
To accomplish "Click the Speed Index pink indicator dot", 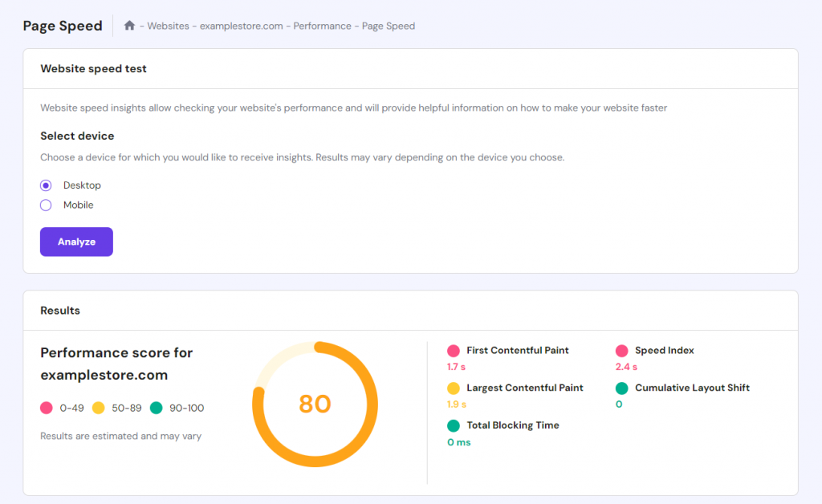I will 622,350.
